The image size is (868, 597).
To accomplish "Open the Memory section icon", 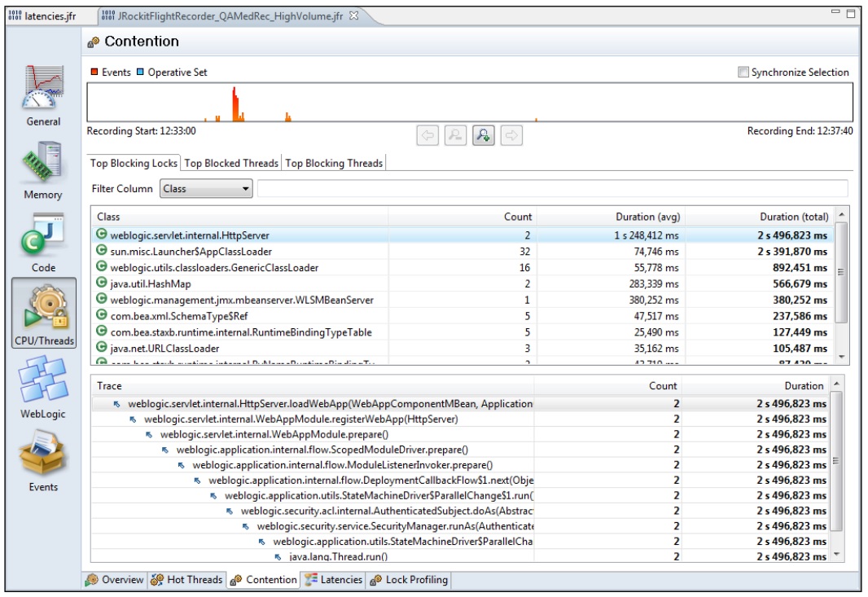I will (43, 165).
